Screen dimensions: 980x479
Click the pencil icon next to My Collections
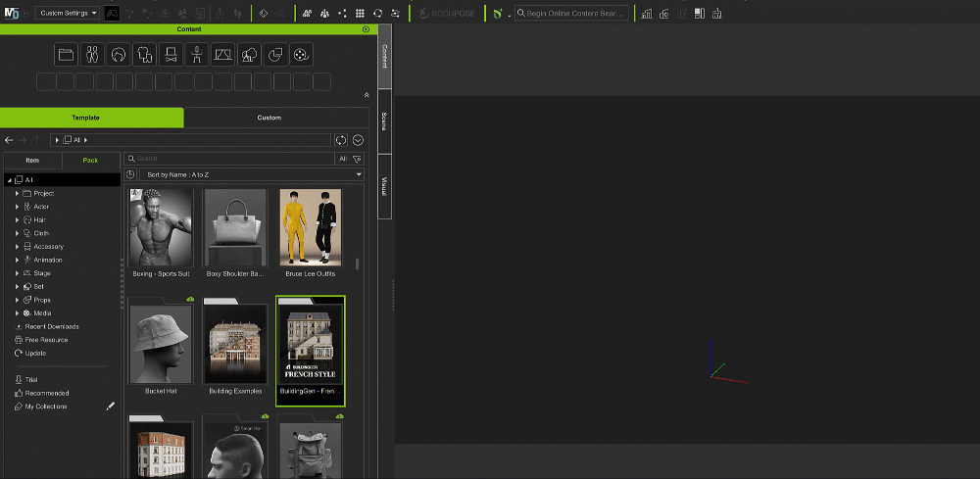tap(110, 407)
